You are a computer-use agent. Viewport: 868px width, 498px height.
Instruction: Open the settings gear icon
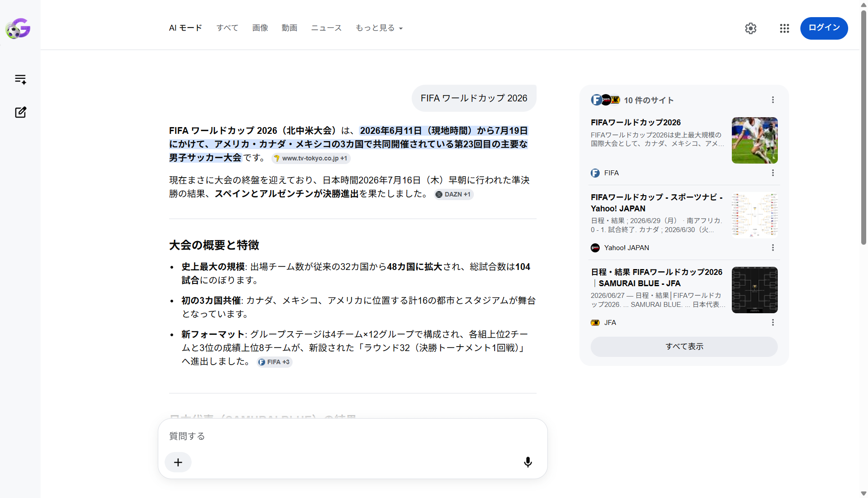click(750, 28)
